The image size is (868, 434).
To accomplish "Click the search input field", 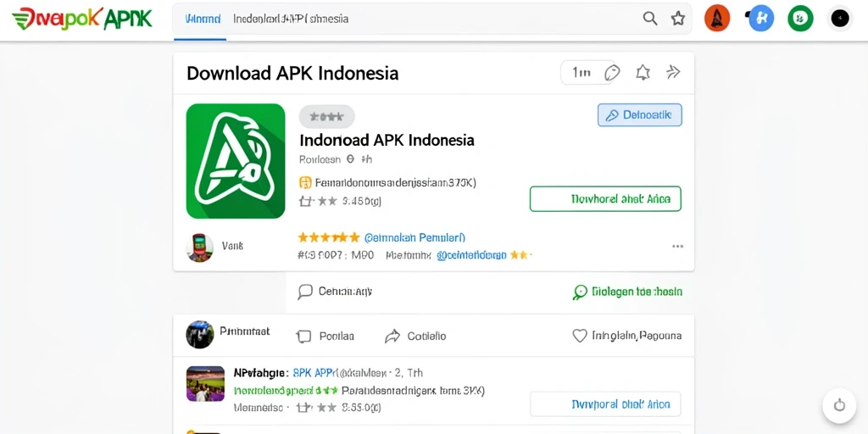I will [431, 19].
